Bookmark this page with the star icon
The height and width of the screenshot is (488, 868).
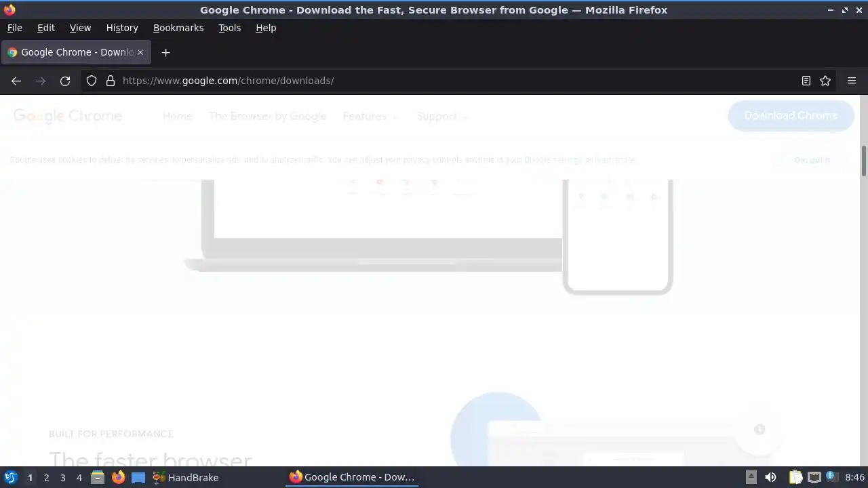[825, 81]
